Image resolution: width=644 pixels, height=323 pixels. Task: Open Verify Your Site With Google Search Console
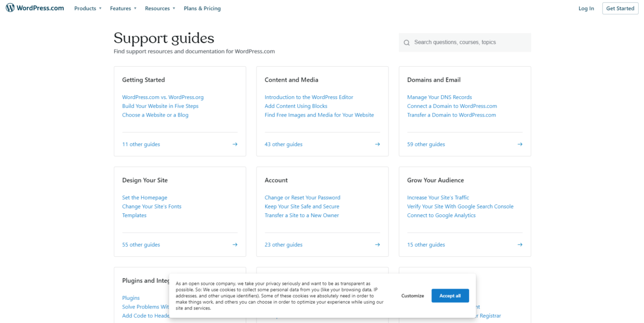coord(460,206)
